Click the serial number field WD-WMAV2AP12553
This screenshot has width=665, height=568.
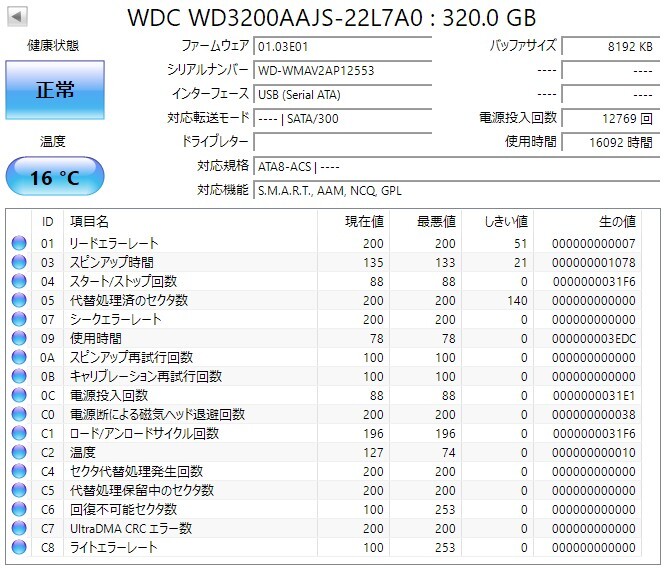343,70
